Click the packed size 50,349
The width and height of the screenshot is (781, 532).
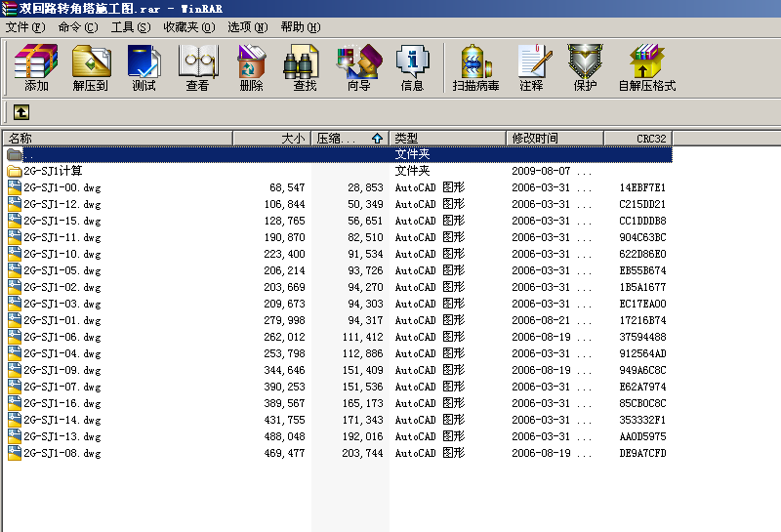[365, 204]
